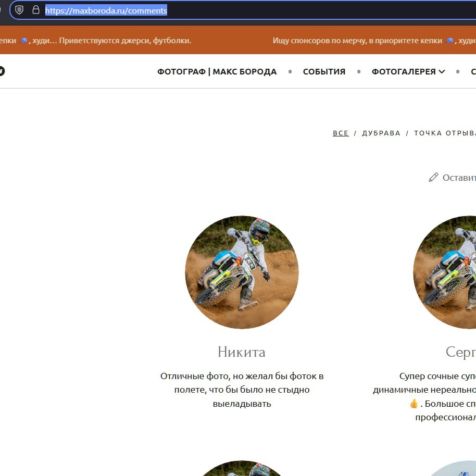This screenshot has width=476, height=476.
Task: Click the partially visible Серг reviewer name
Action: pyautogui.click(x=460, y=352)
